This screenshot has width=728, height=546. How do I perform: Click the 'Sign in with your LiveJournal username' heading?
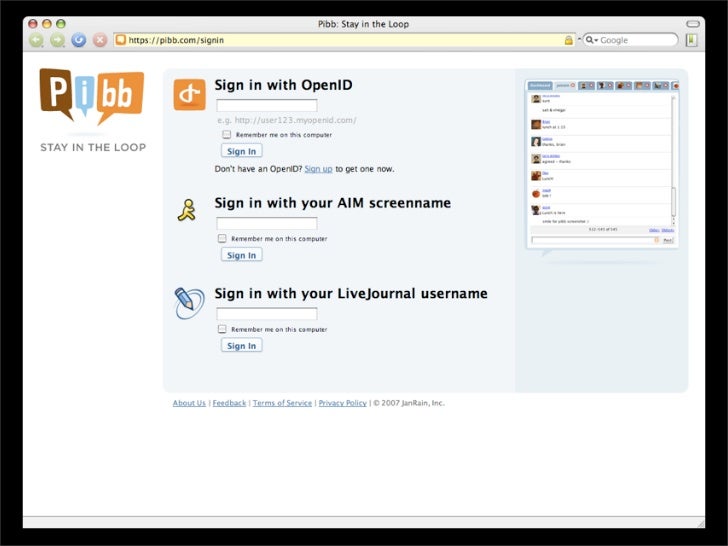[x=351, y=293]
